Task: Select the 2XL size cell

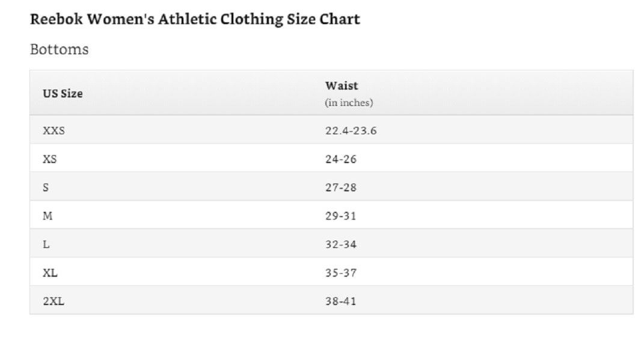Action: 54,301
